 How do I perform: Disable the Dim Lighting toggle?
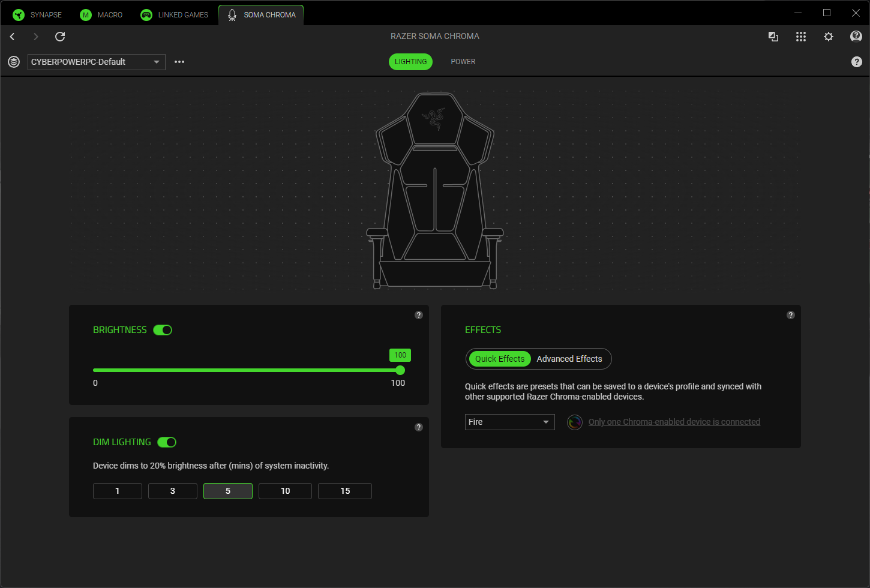pyautogui.click(x=167, y=442)
